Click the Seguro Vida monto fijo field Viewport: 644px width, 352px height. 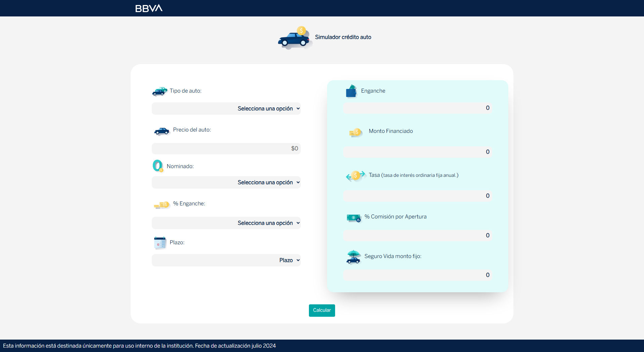[417, 275]
